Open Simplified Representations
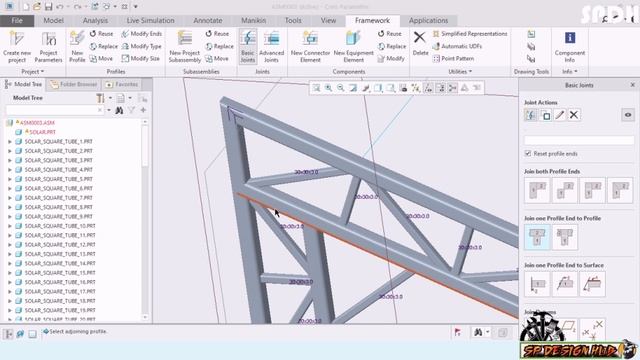640x360 pixels. (x=470, y=33)
